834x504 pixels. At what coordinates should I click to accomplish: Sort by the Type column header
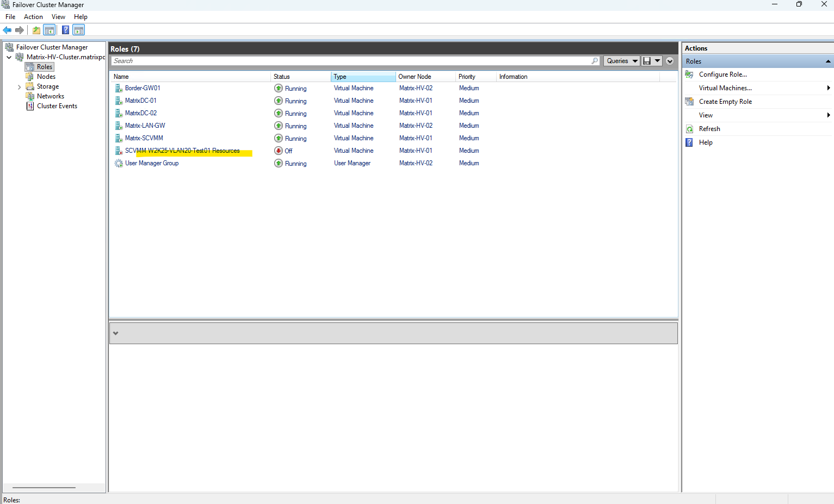point(363,77)
